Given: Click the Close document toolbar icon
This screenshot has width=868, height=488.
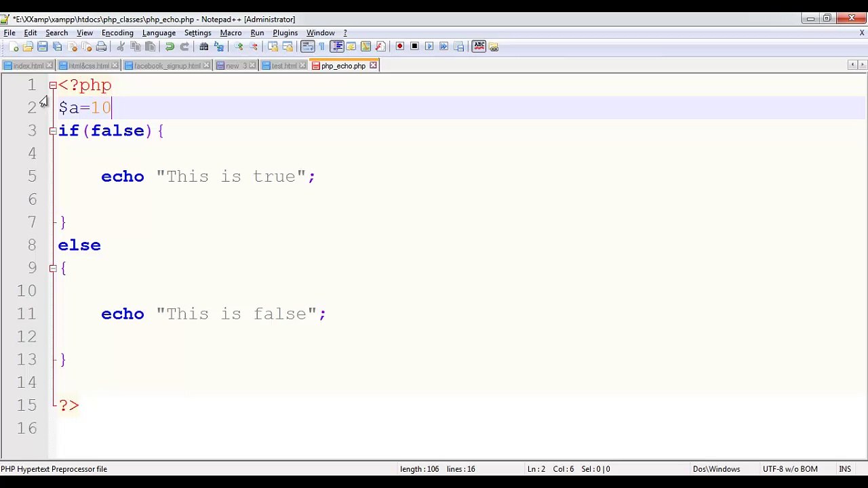Looking at the screenshot, I should [73, 47].
